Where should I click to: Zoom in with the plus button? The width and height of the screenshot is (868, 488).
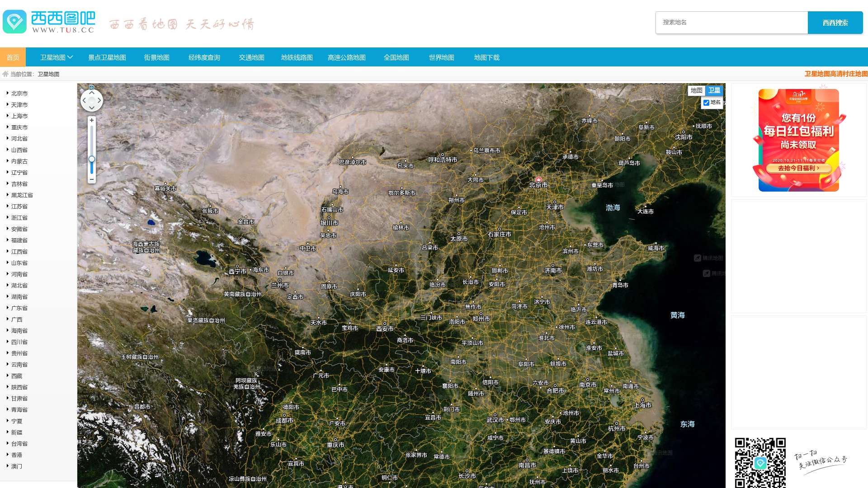pos(92,120)
